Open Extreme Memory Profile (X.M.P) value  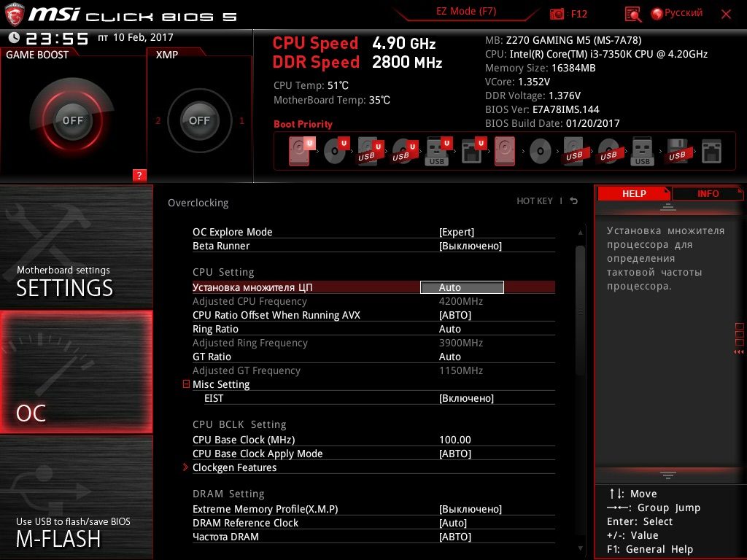tap(471, 509)
